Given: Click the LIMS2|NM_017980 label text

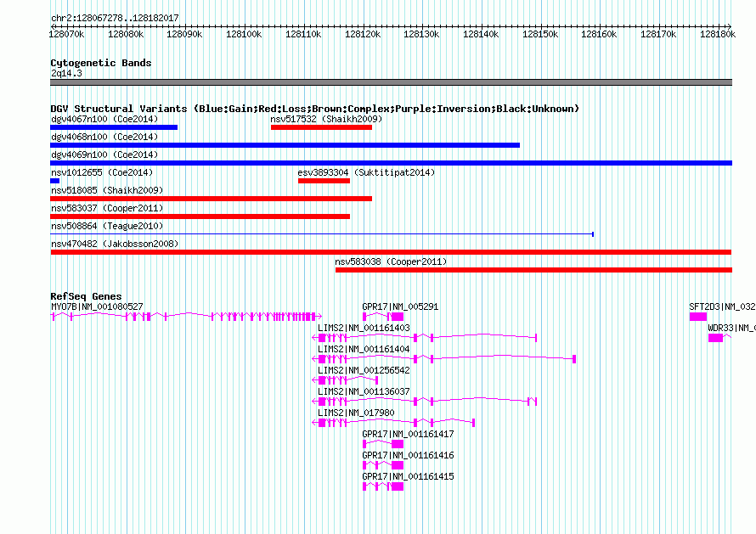Looking at the screenshot, I should pos(356,413).
